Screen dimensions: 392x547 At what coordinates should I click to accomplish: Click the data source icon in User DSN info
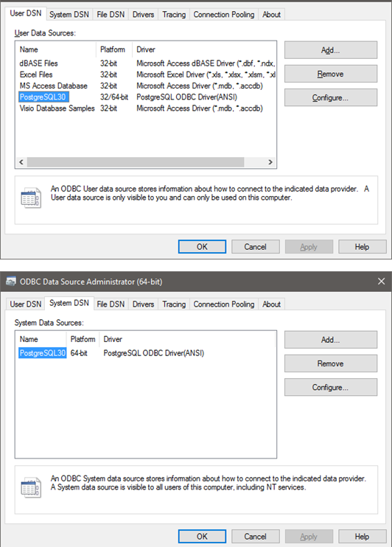31,198
